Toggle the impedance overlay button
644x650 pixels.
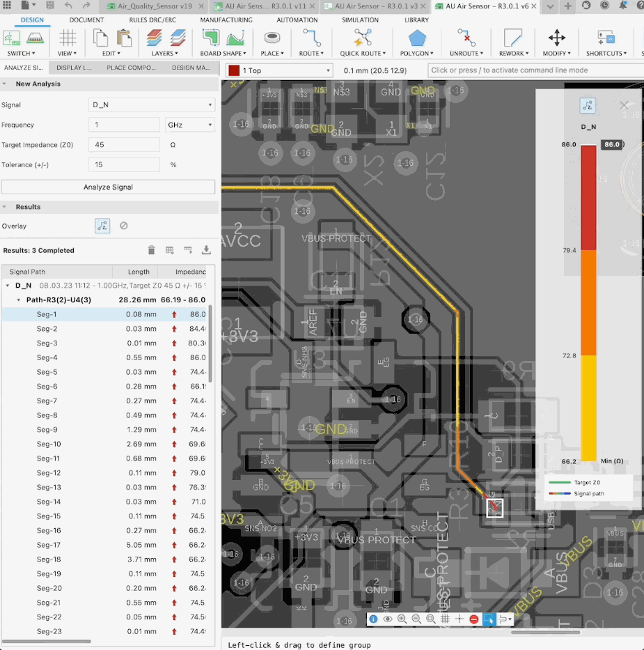(102, 226)
